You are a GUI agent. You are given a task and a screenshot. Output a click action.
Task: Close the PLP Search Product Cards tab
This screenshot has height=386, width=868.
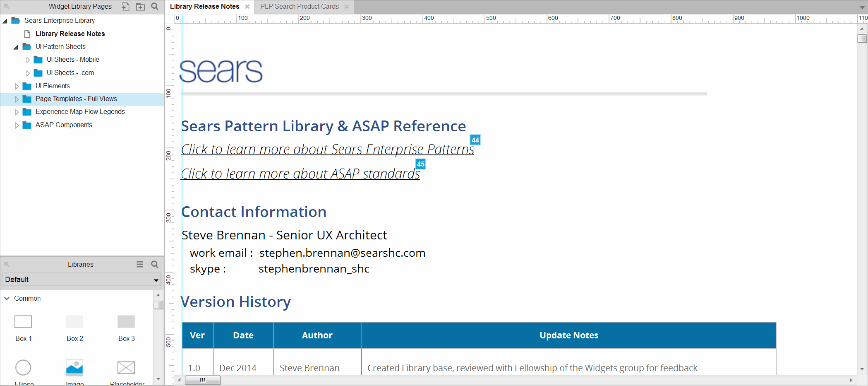(347, 7)
